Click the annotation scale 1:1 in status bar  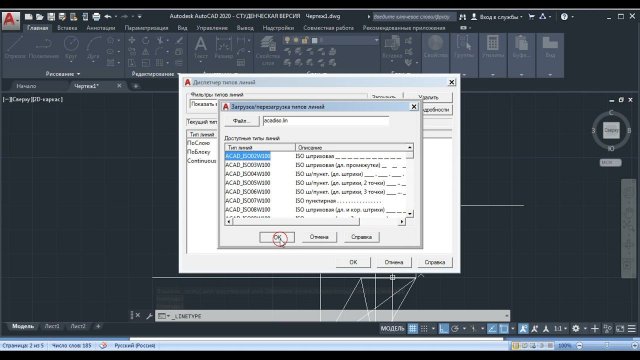tap(558, 329)
